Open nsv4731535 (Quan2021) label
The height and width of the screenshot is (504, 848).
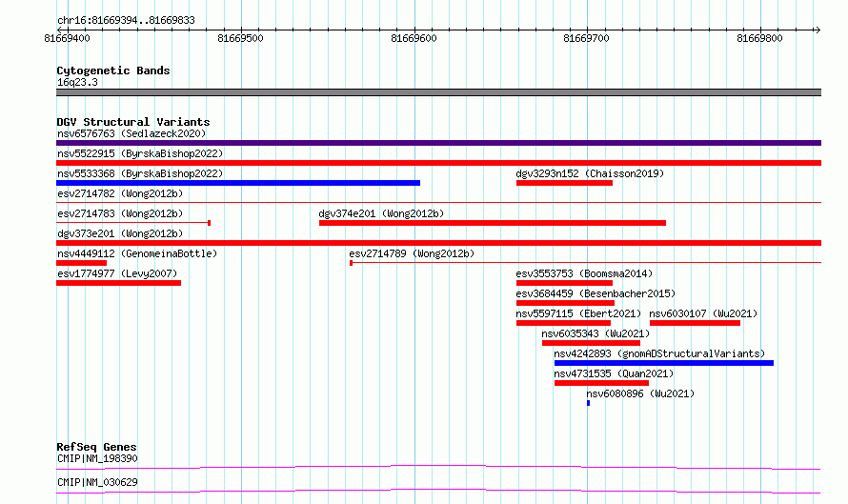point(614,373)
